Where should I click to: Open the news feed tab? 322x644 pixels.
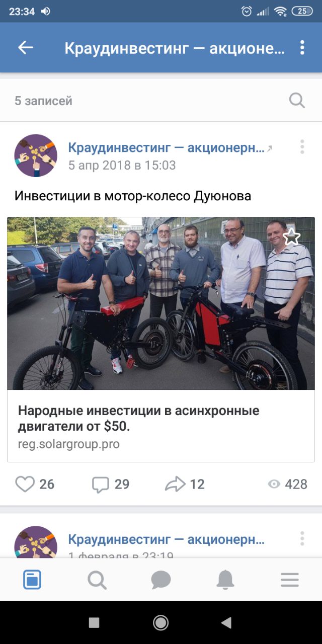pos(32,580)
